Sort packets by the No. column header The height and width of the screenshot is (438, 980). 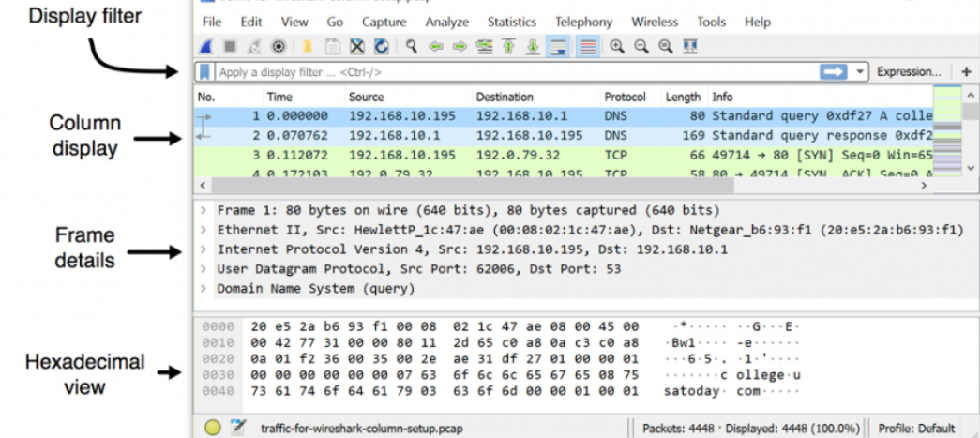coord(228,97)
